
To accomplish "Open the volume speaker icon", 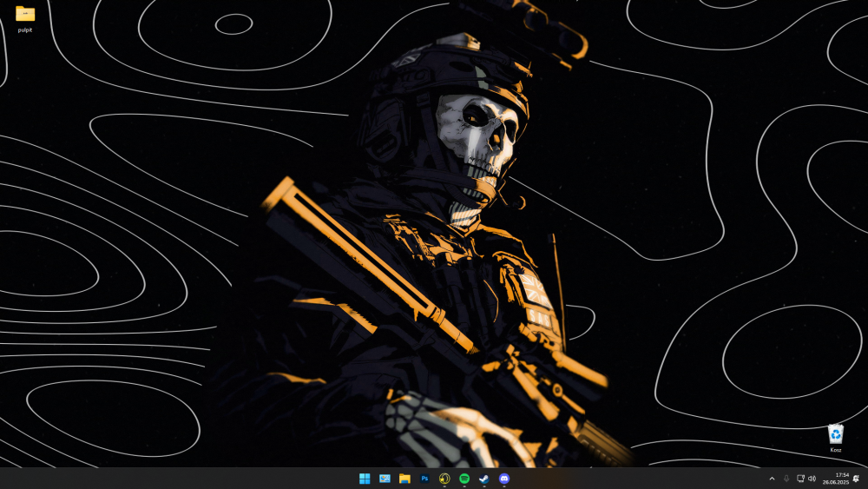I will (x=812, y=479).
